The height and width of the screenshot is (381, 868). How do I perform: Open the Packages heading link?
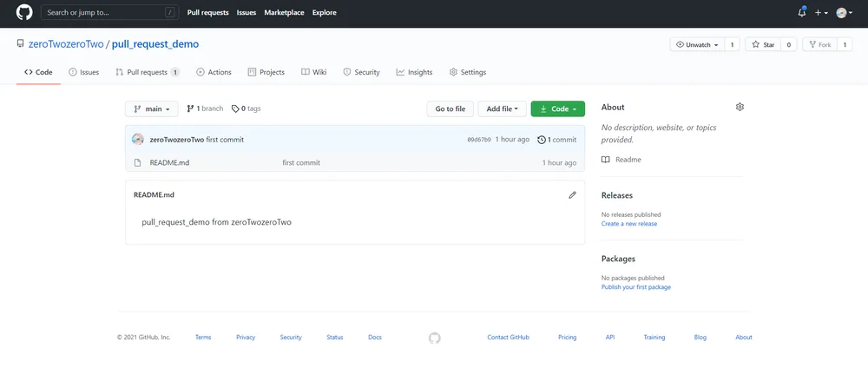[618, 259]
